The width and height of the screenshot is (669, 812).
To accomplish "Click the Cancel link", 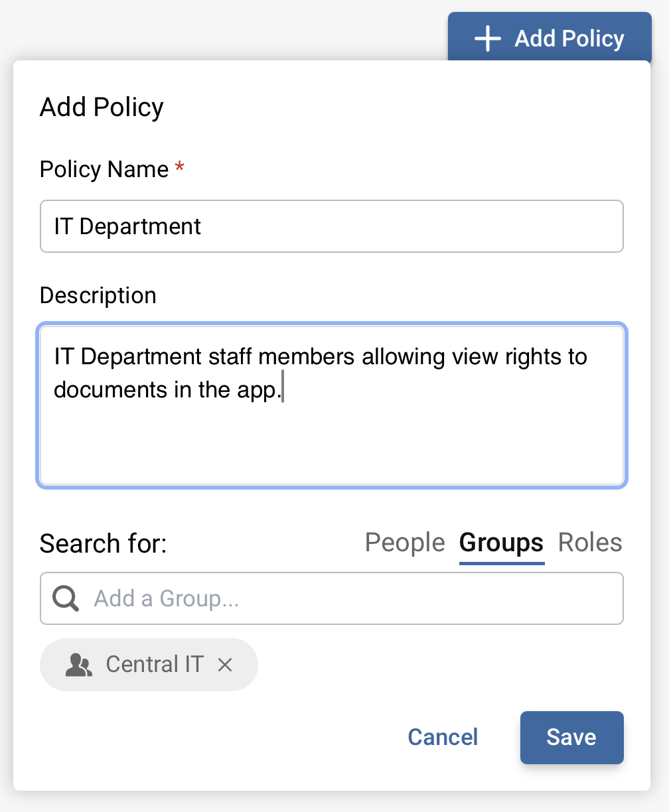I will [442, 737].
